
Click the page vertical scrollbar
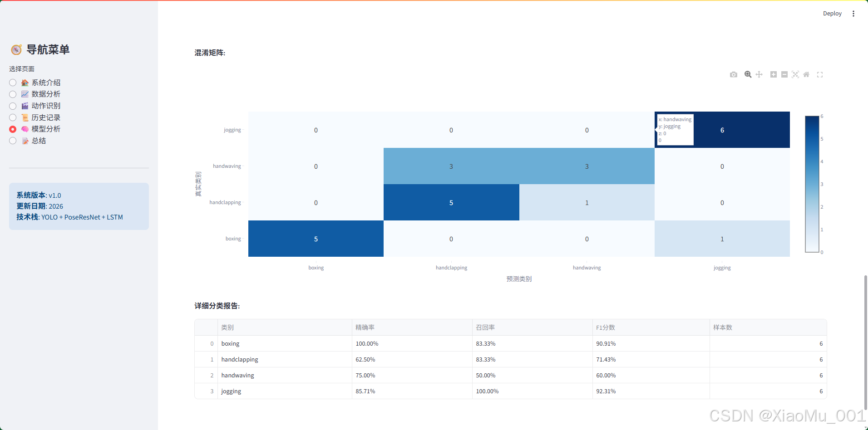click(865, 342)
